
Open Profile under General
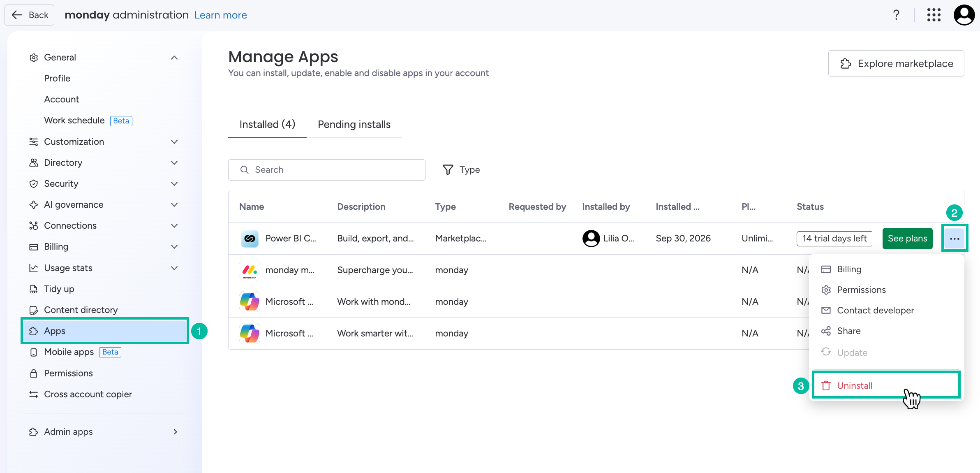click(57, 79)
